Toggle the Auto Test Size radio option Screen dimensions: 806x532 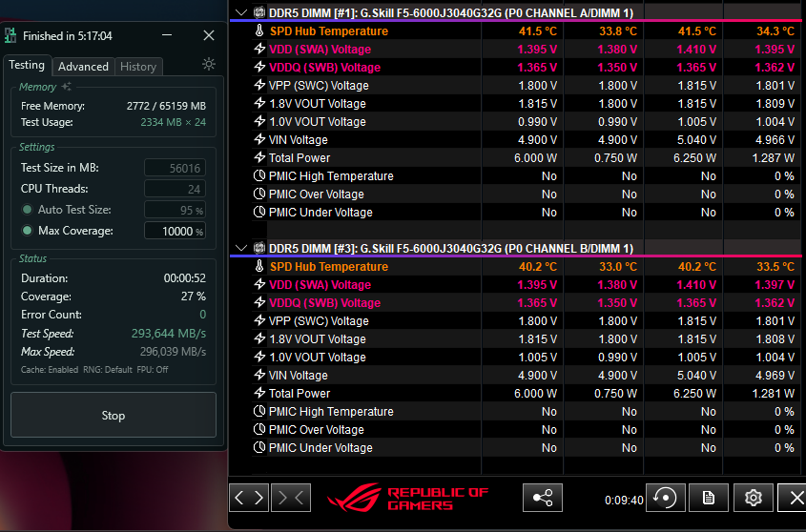(28, 210)
